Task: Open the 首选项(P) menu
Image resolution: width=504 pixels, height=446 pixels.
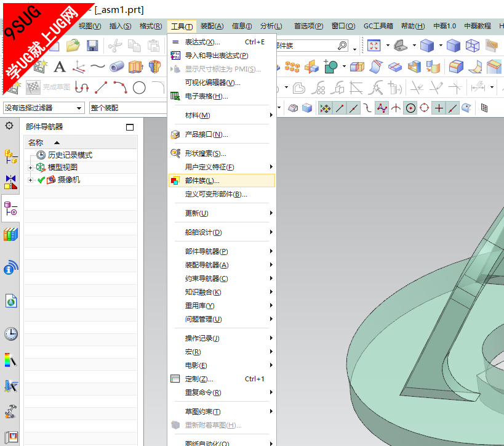Action: (308, 26)
